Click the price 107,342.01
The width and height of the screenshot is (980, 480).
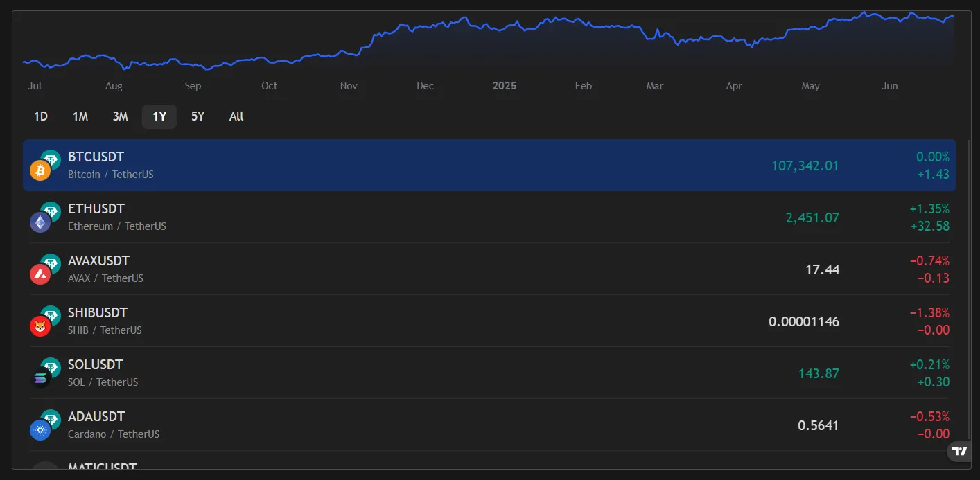tap(805, 166)
